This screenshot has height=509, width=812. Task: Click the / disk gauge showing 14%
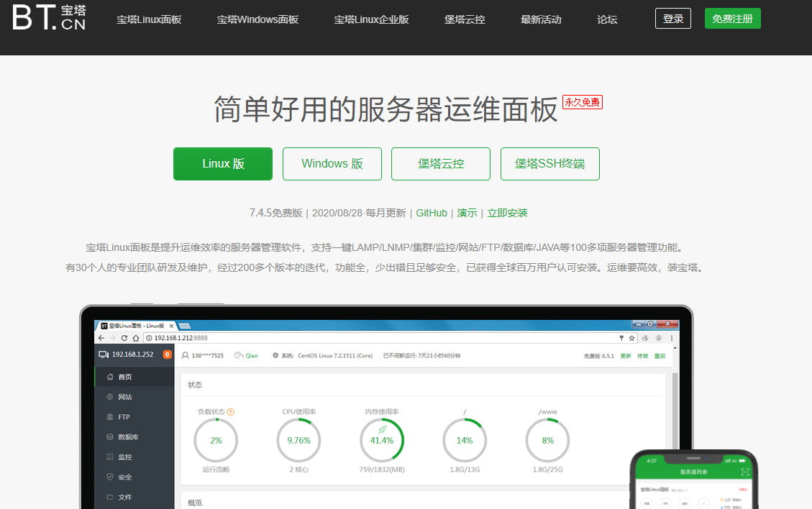coord(465,440)
